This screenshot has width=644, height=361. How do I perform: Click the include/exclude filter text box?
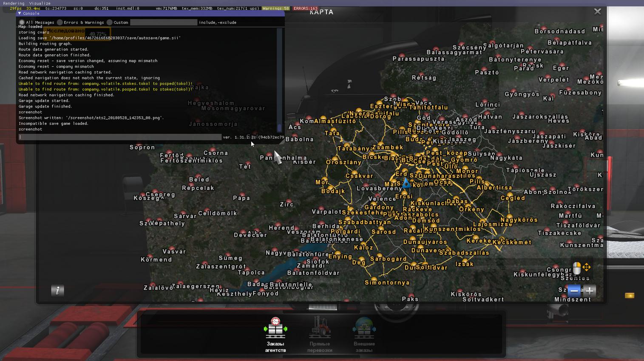(164, 23)
